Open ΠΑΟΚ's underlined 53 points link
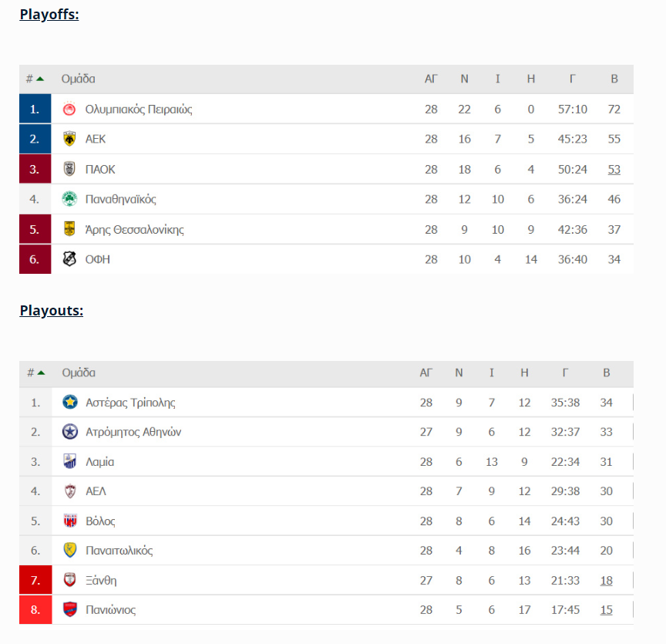This screenshot has width=666, height=644. (614, 170)
